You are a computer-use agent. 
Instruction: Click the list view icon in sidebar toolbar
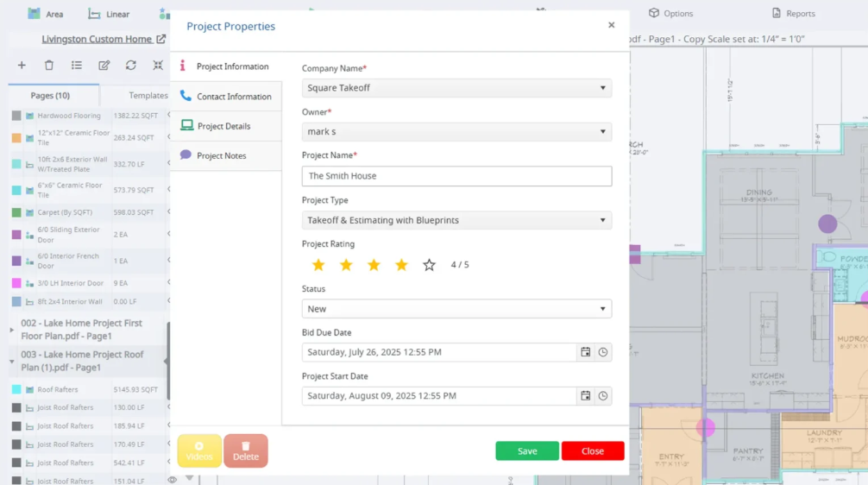[77, 66]
